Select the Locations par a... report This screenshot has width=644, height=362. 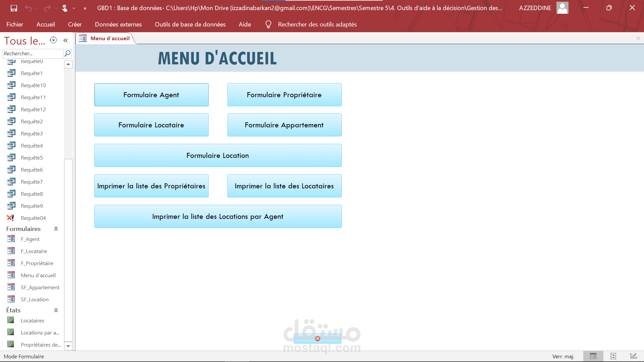(x=33, y=333)
